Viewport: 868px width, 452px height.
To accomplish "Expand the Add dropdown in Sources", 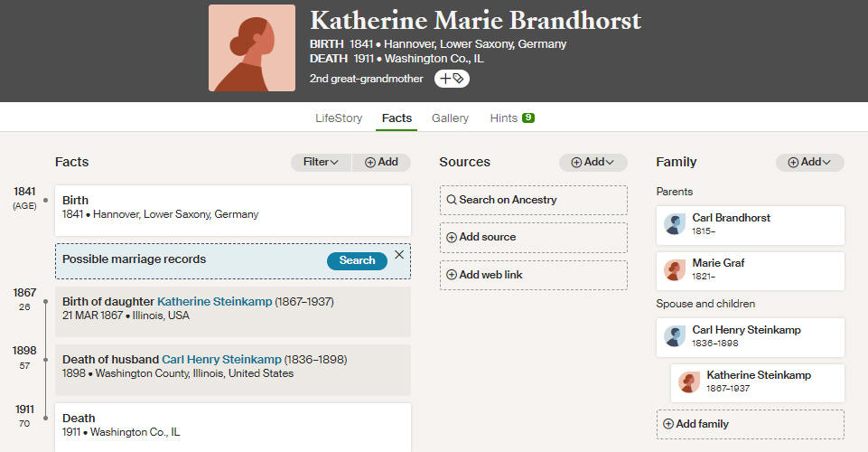I will click(x=593, y=163).
